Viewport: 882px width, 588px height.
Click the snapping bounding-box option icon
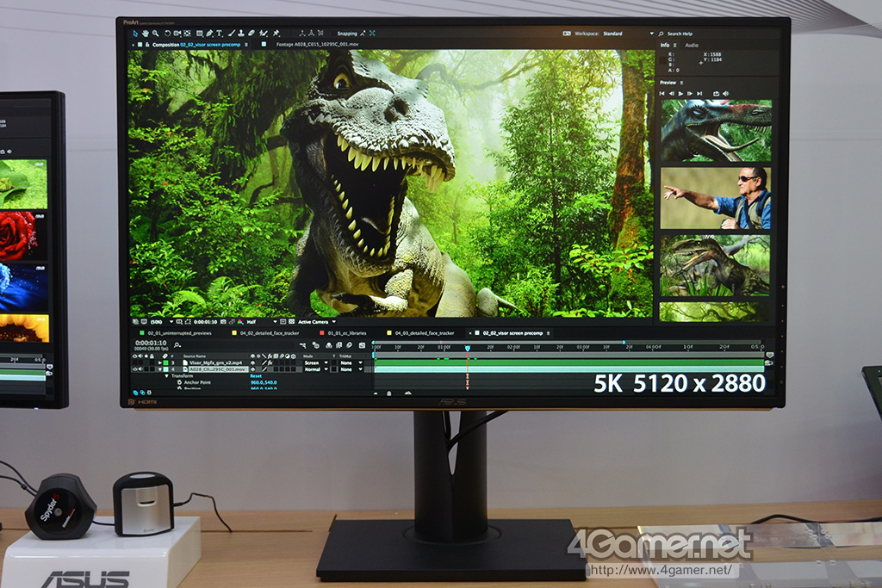pos(372,34)
